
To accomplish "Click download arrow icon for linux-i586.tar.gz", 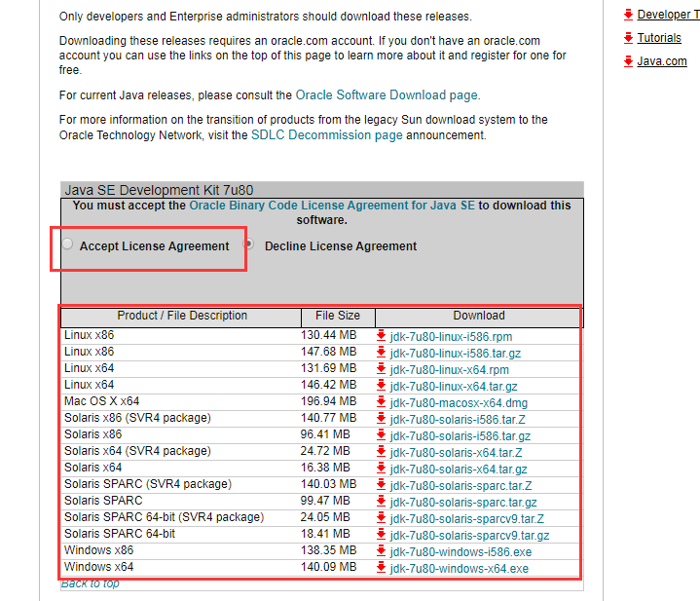I will pos(381,352).
